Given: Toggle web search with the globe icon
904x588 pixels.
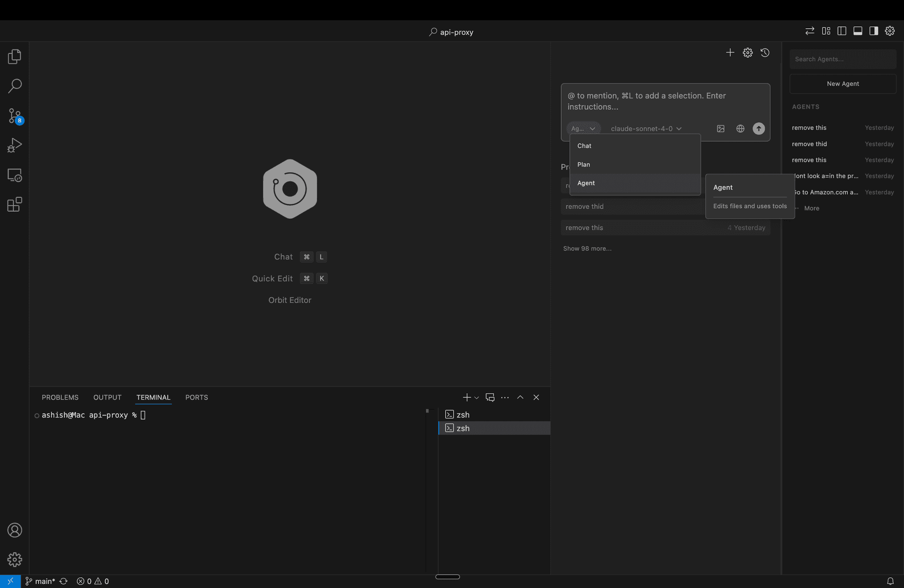Looking at the screenshot, I should coord(740,128).
